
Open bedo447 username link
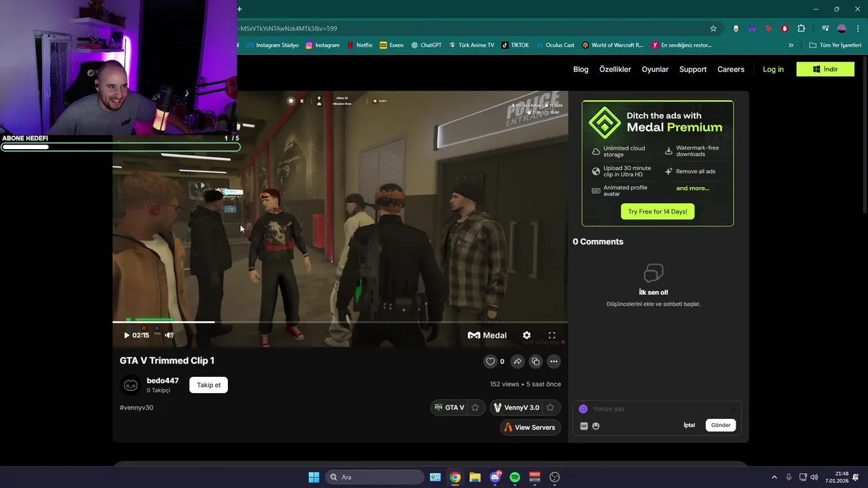[x=163, y=380]
